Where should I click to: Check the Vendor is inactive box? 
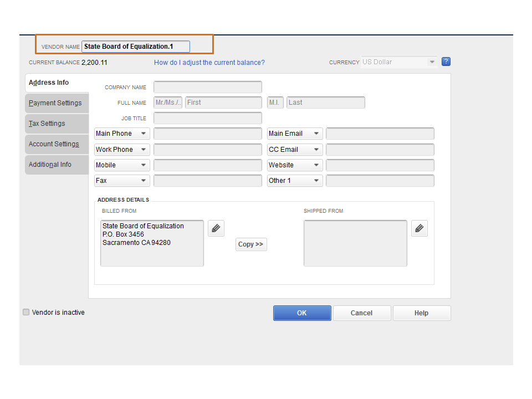click(26, 312)
